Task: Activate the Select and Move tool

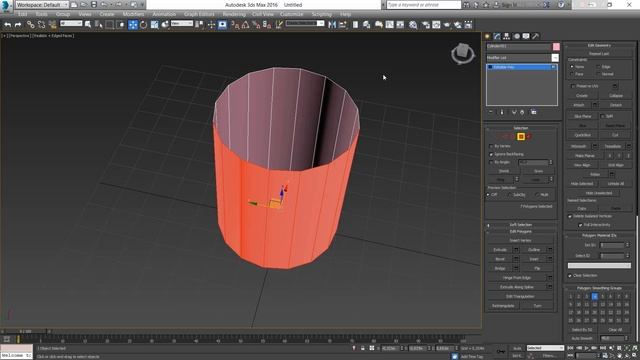Action: (x=133, y=25)
